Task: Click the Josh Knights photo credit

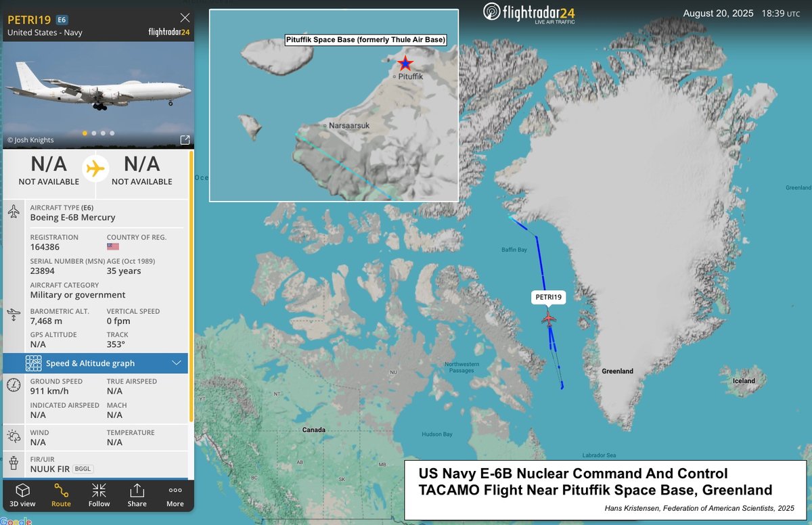Action: [30, 140]
